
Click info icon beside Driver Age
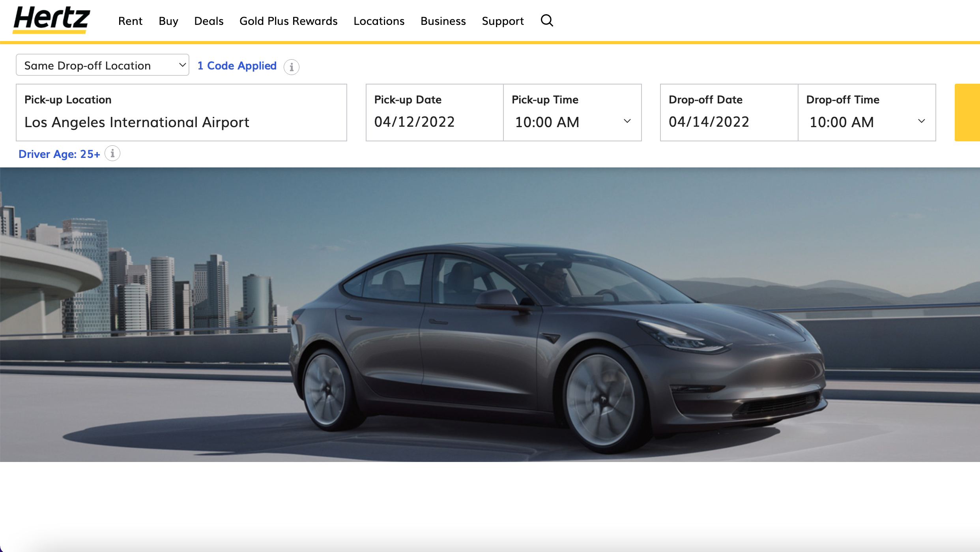(x=112, y=154)
